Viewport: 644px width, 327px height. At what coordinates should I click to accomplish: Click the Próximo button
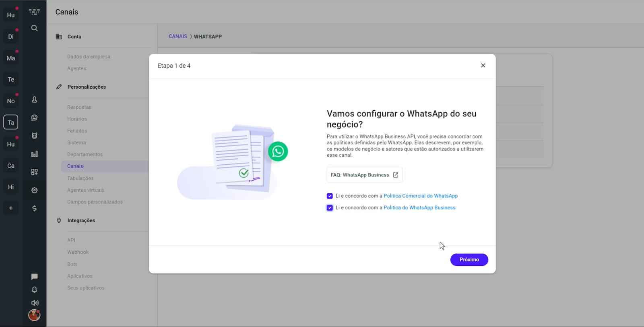pos(469,260)
